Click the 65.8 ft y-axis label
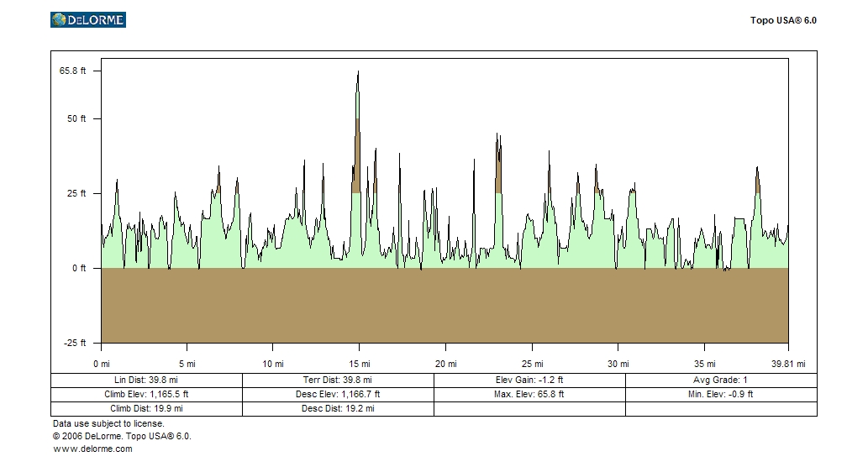Viewport: 868px width, 467px height. pos(73,71)
